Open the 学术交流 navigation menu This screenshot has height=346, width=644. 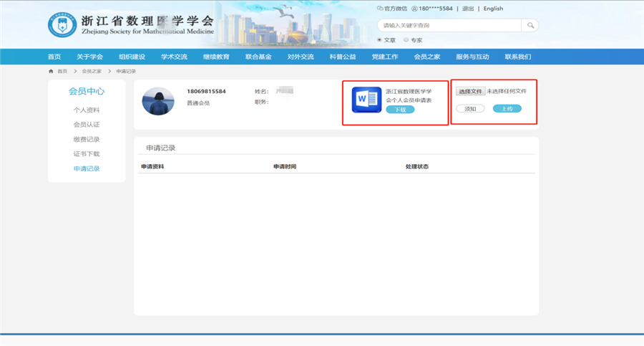(174, 57)
